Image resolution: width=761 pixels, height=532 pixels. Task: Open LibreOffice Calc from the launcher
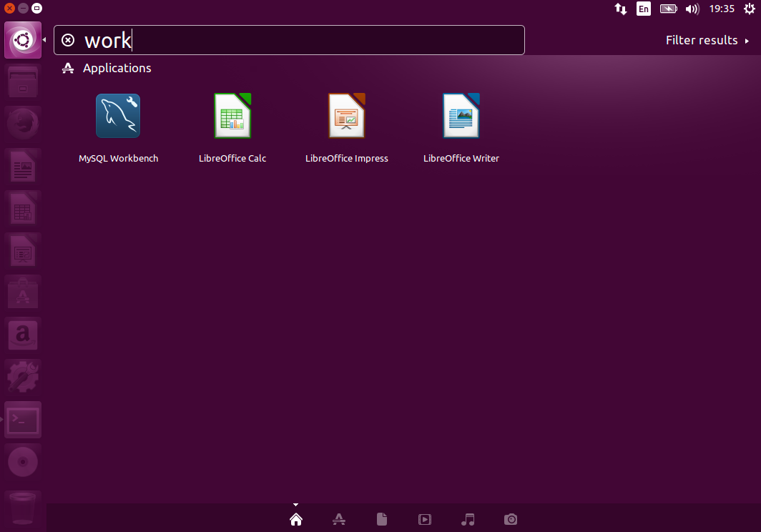(x=23, y=208)
